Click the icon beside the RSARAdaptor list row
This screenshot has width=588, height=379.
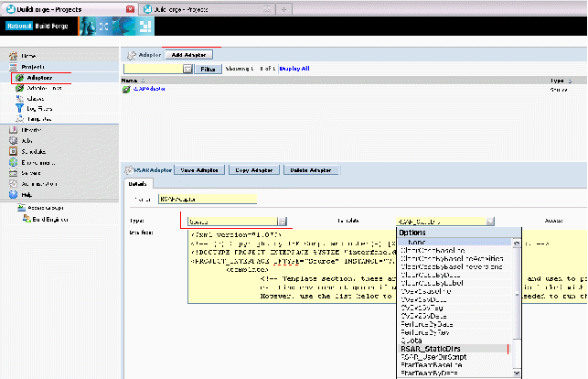coord(126,90)
